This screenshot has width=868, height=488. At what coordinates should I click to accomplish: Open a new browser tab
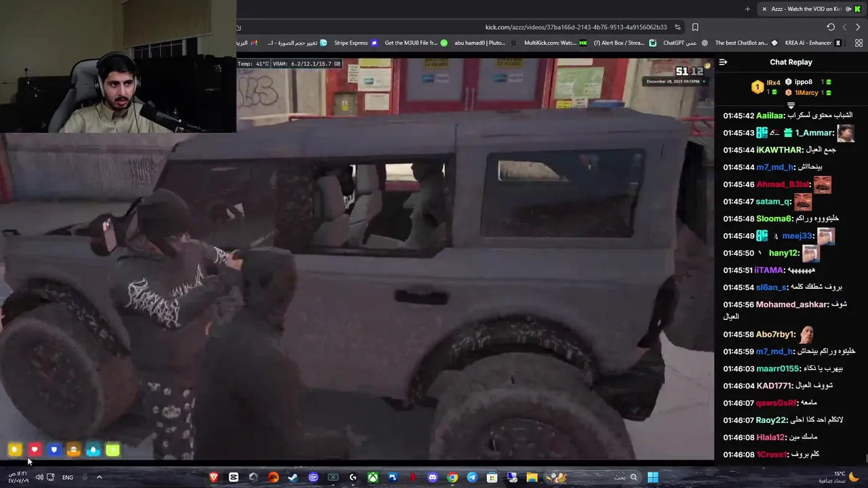(747, 9)
